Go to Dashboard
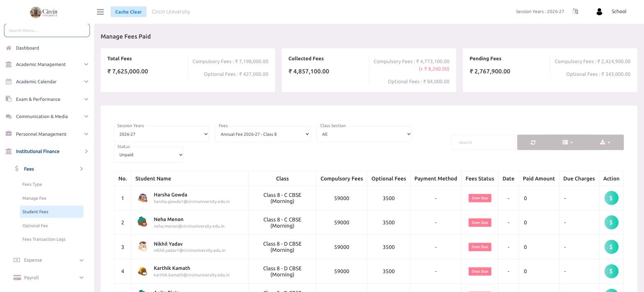Screen dimensions: 644x292 [28, 48]
